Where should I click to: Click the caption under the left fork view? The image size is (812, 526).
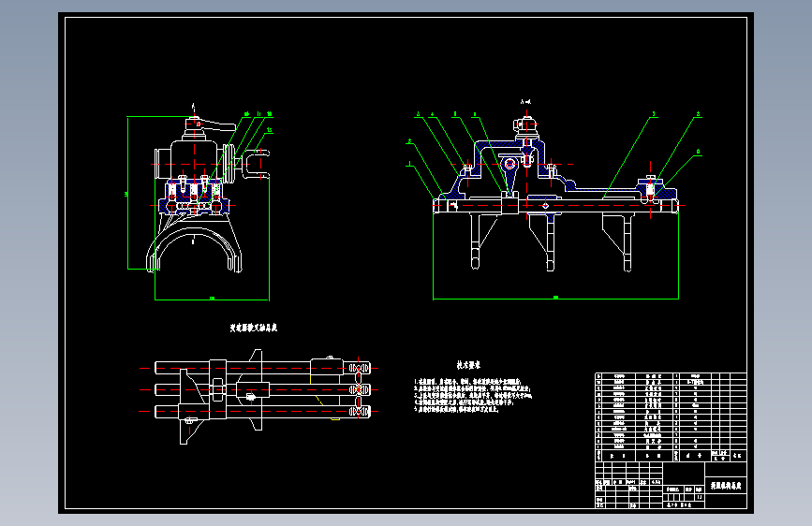point(253,328)
